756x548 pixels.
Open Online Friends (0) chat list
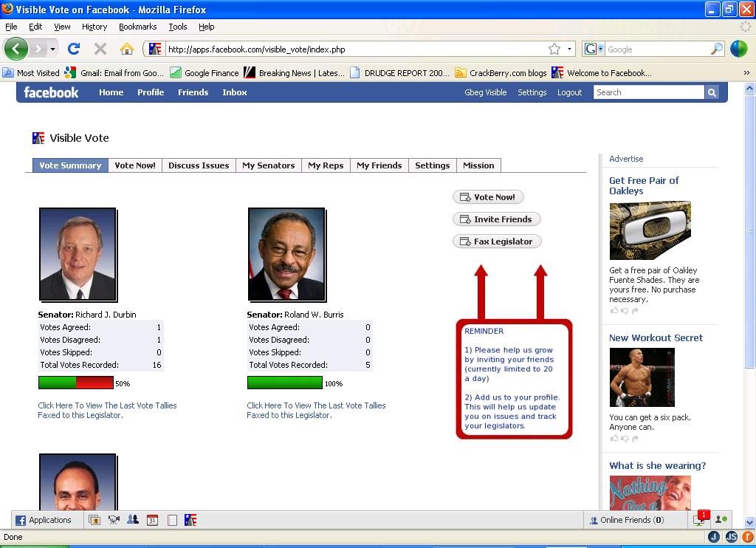[627, 520]
